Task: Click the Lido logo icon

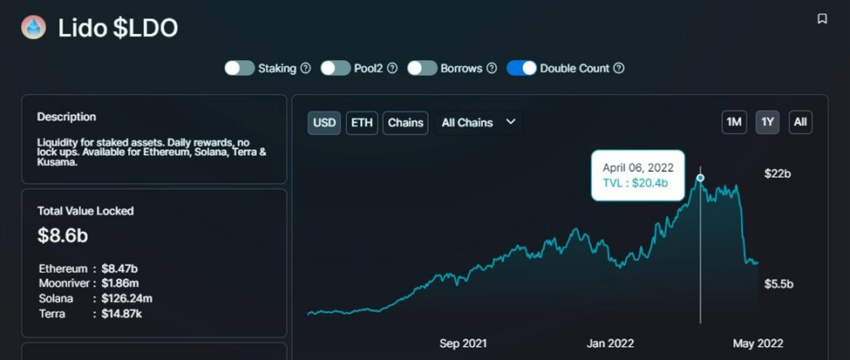Action: (34, 27)
